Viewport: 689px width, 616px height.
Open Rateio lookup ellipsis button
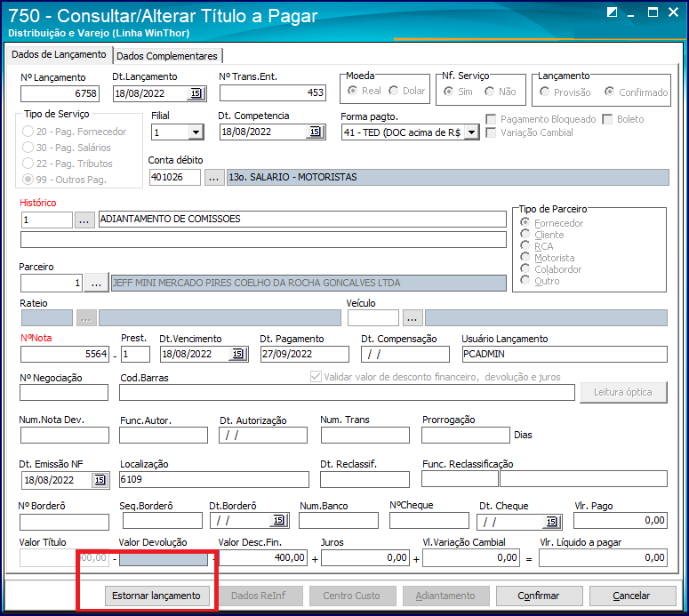pyautogui.click(x=86, y=318)
